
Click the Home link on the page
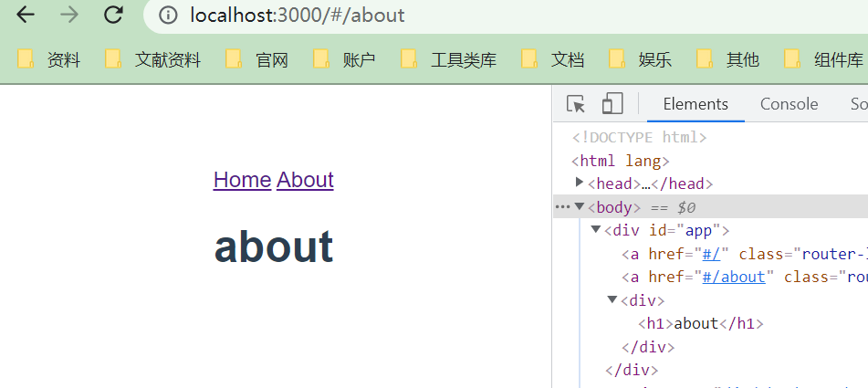click(x=242, y=180)
